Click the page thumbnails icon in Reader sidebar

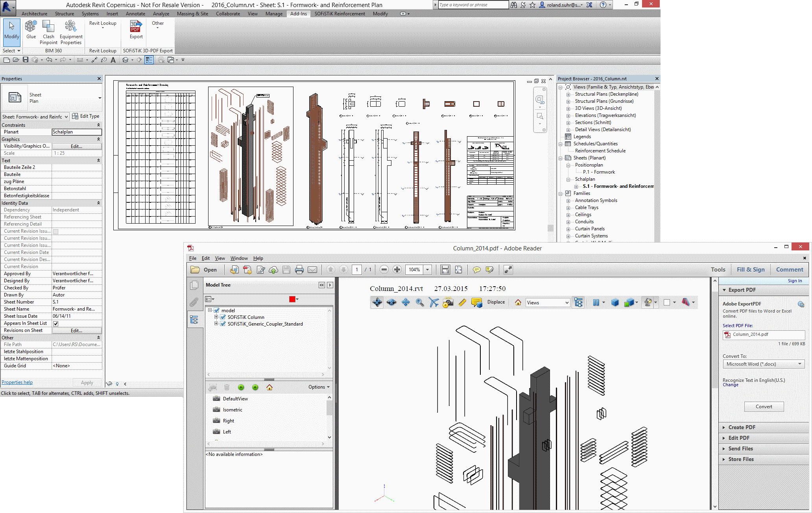194,285
